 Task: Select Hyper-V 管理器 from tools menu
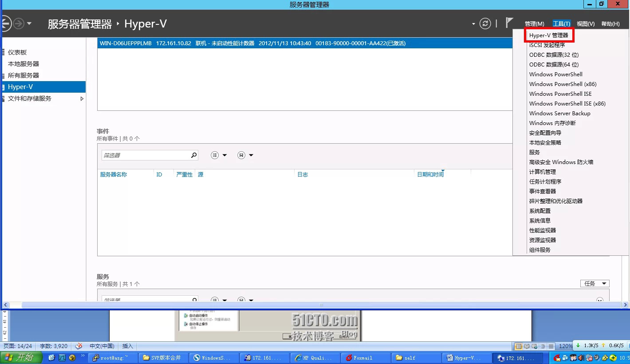(548, 35)
